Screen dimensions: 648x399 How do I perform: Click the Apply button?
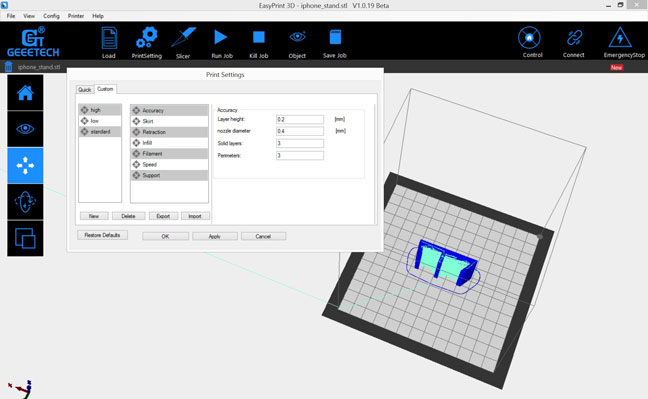point(214,237)
